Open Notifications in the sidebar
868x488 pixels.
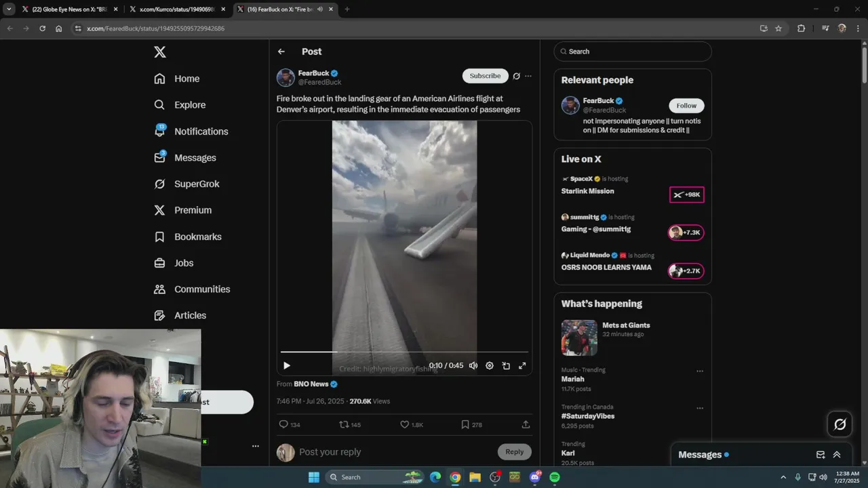tap(191, 131)
